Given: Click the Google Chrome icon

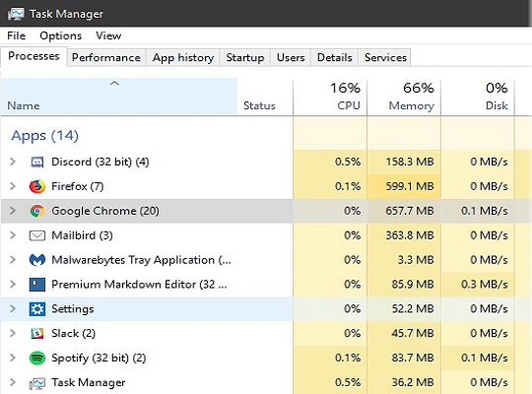Looking at the screenshot, I should pos(37,211).
